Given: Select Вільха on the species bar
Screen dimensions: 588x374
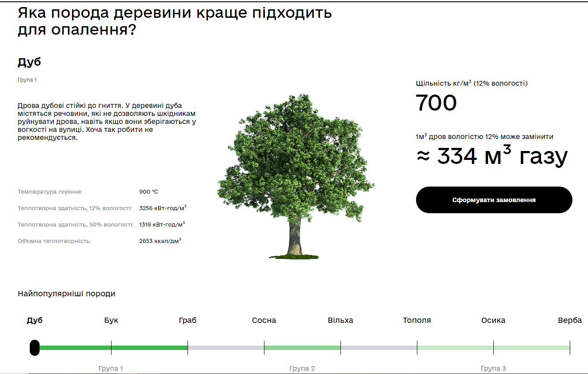Looking at the screenshot, I should point(340,320).
